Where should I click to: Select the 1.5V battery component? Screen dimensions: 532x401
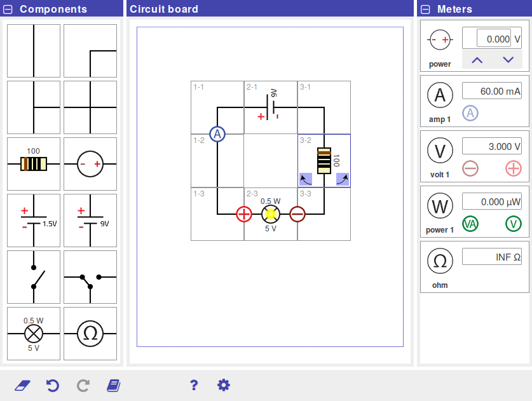point(34,221)
